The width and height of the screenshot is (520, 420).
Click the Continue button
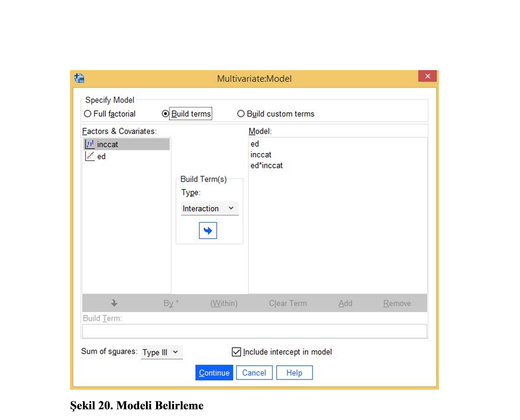[214, 373]
